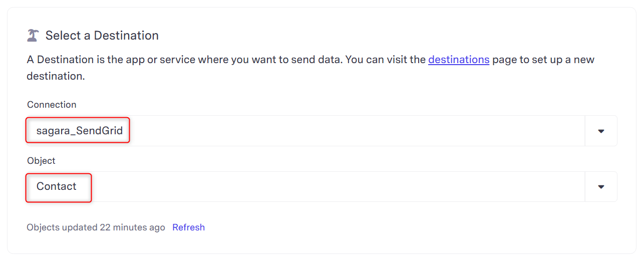644x264 pixels.
Task: Expand the Object dropdown arrow
Action: (x=601, y=187)
